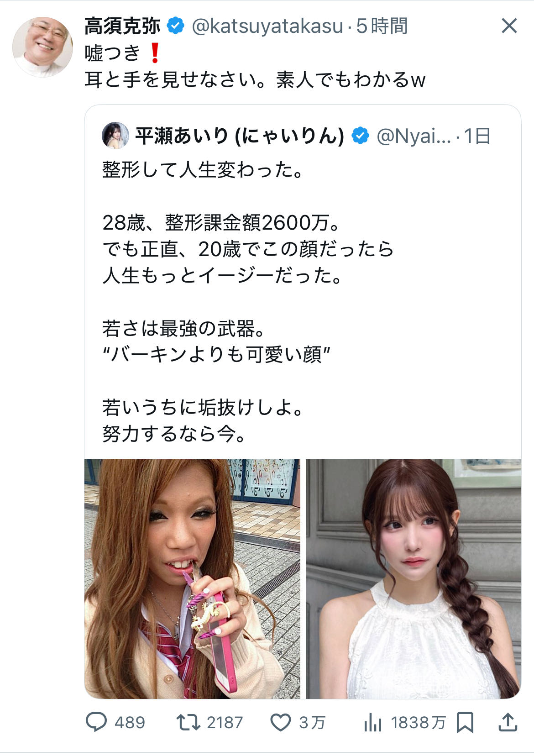This screenshot has width=534, height=756.
Task: Open 高須克弥's profile avatar
Action: (42, 47)
